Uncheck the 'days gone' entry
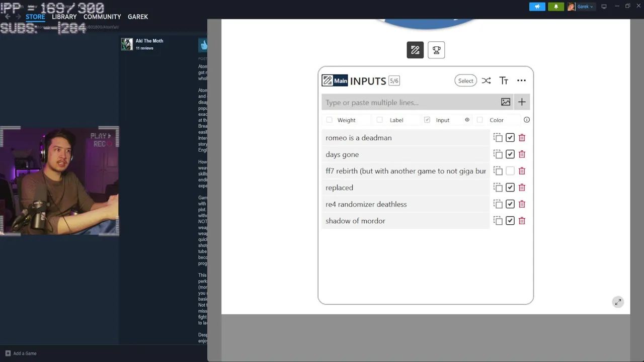 510,154
